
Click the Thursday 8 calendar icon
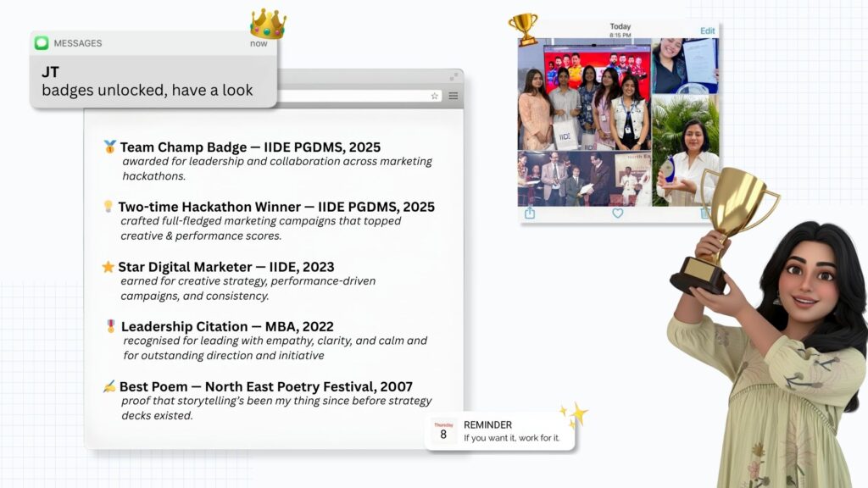(x=443, y=431)
